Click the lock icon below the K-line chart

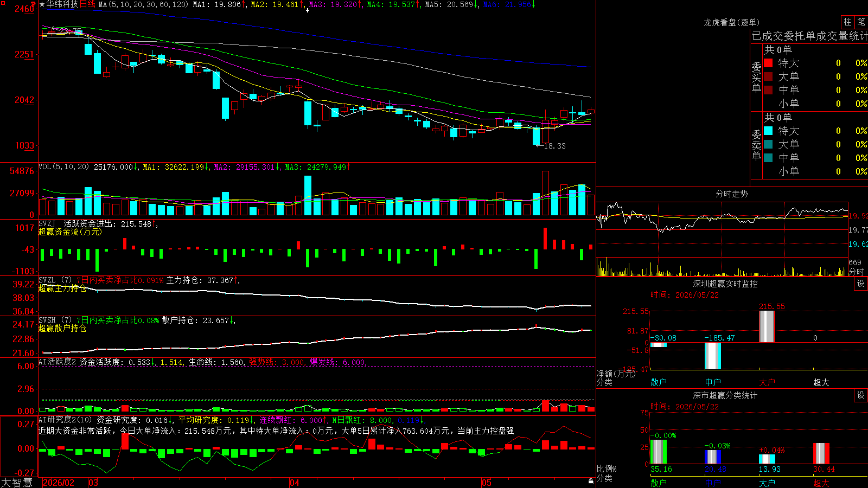coord(591,481)
